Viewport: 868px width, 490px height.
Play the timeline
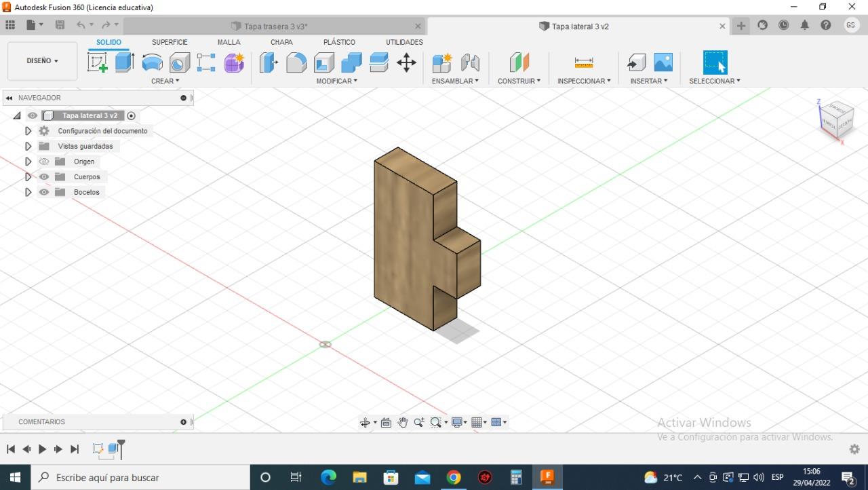point(42,449)
